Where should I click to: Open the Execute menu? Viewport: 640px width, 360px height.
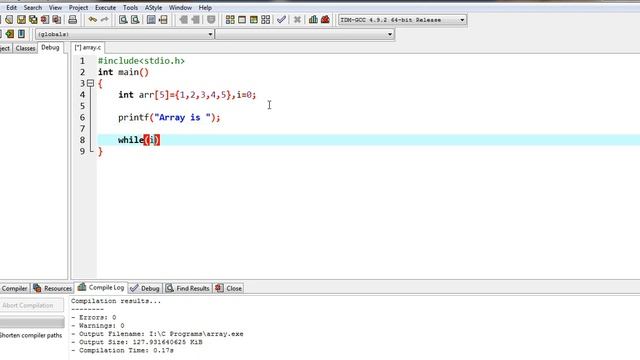(105, 7)
